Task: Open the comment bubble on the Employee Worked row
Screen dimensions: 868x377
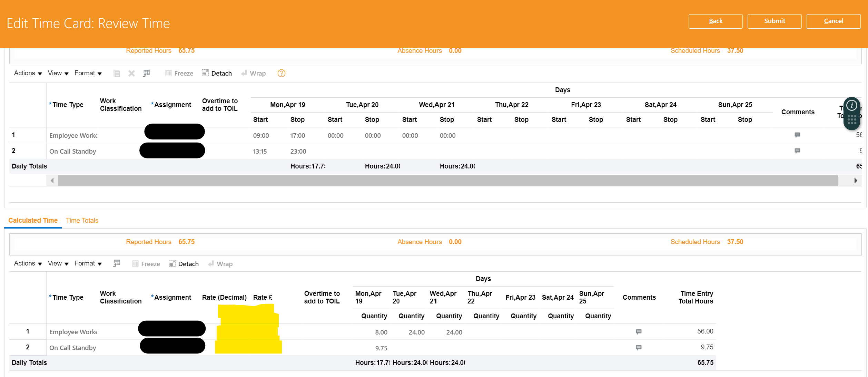Action: pos(797,135)
